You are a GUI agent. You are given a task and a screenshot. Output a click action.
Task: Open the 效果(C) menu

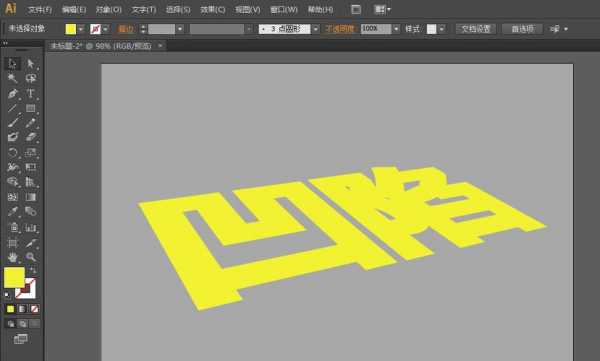click(x=213, y=10)
